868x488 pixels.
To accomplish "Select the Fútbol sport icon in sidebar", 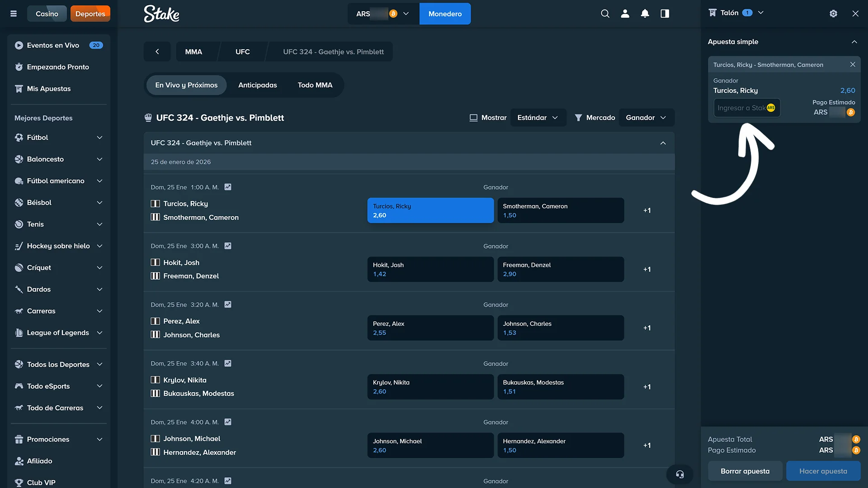I will (19, 137).
